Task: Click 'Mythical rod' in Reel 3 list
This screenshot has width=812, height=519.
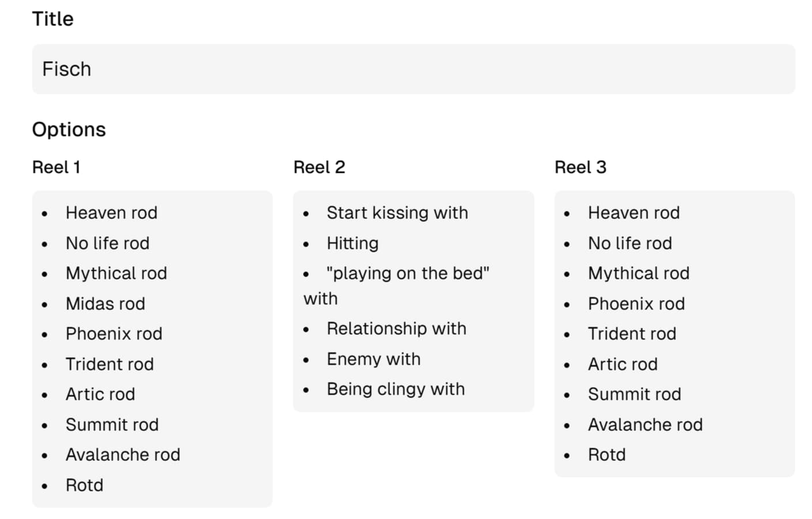Action: (638, 273)
